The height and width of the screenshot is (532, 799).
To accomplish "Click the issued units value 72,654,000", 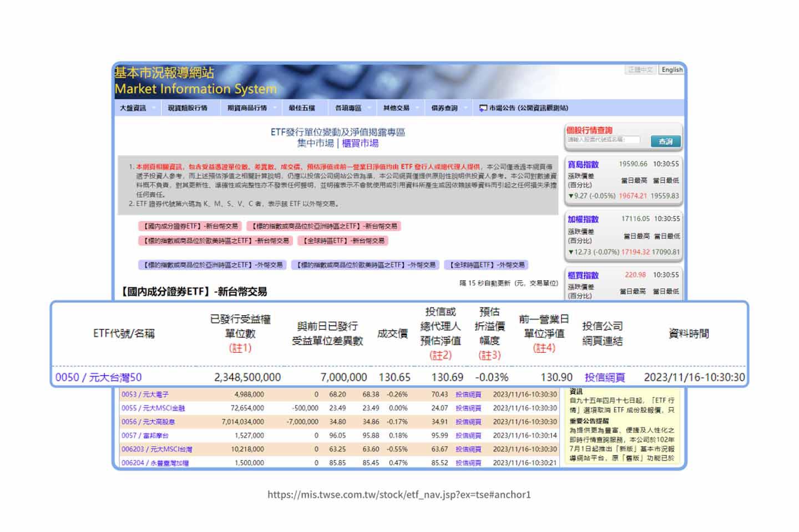I will [x=247, y=408].
